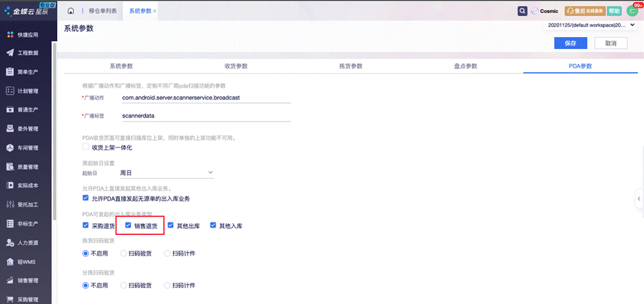
Task: Open 质量管理 sidebar icon
Action: pyautogui.click(x=10, y=167)
